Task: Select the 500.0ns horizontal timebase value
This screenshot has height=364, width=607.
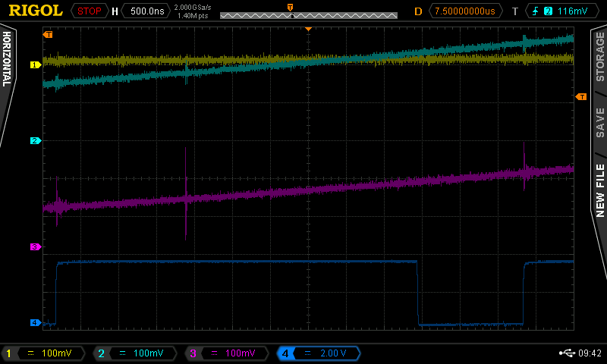Action: (x=147, y=11)
